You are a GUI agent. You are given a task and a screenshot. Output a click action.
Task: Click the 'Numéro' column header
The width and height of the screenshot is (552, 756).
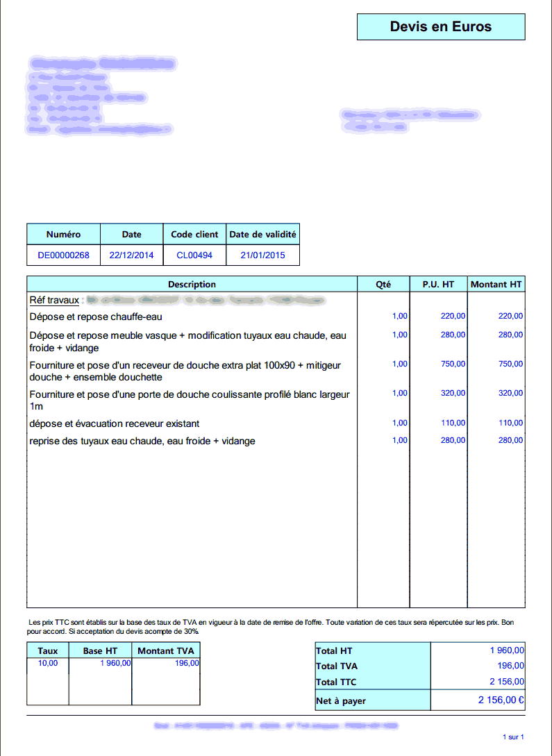63,234
